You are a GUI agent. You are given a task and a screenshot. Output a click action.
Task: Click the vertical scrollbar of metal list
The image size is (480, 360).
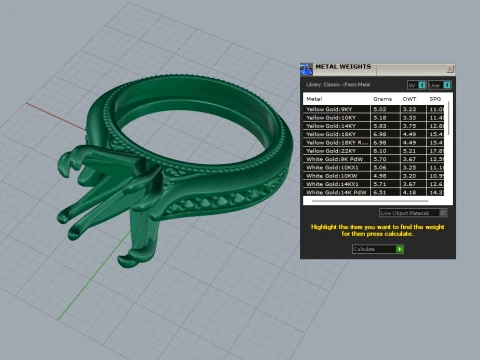point(449,118)
